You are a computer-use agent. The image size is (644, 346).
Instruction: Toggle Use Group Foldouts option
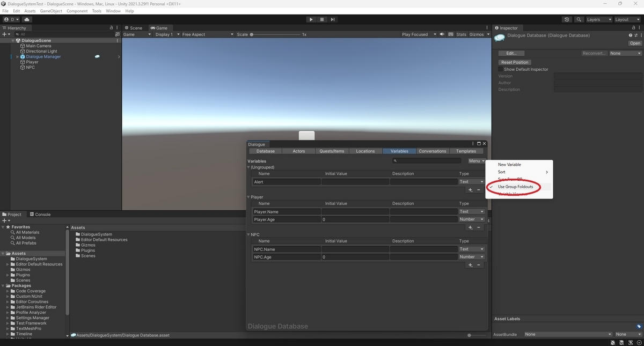click(515, 187)
